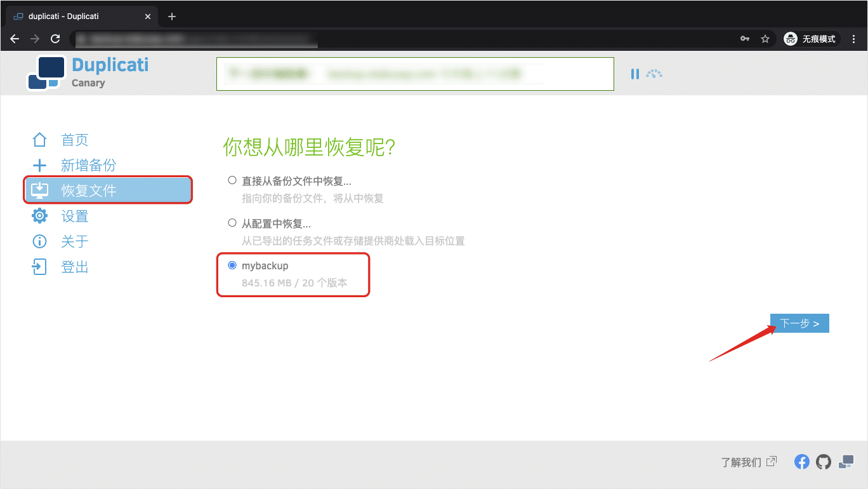The image size is (868, 489).
Task: Click the 指向你的备份文件，将从中恢复 description
Action: (x=313, y=198)
